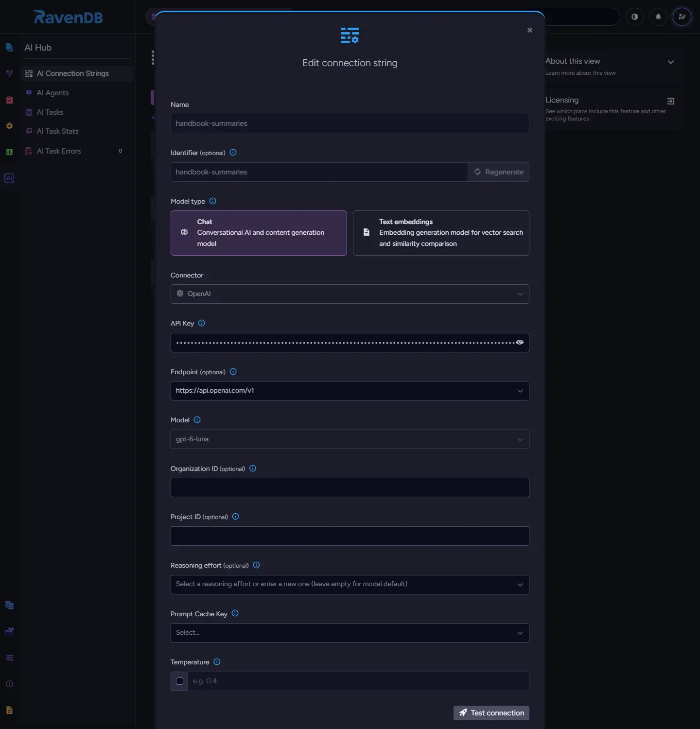Toggle the theme contrast icon
Screen dimensions: 700x729
(635, 17)
